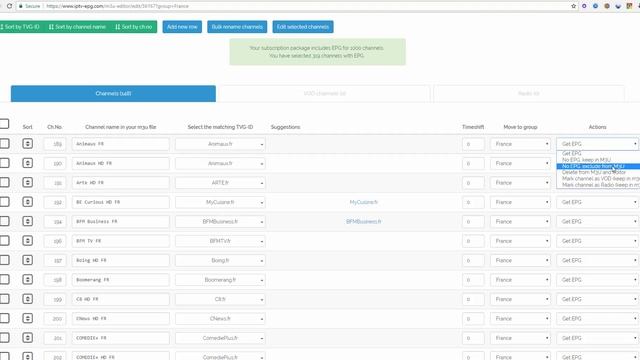Click sort handle for BFM Business FR row
Viewport: 640px width, 360px height.
coord(27,221)
